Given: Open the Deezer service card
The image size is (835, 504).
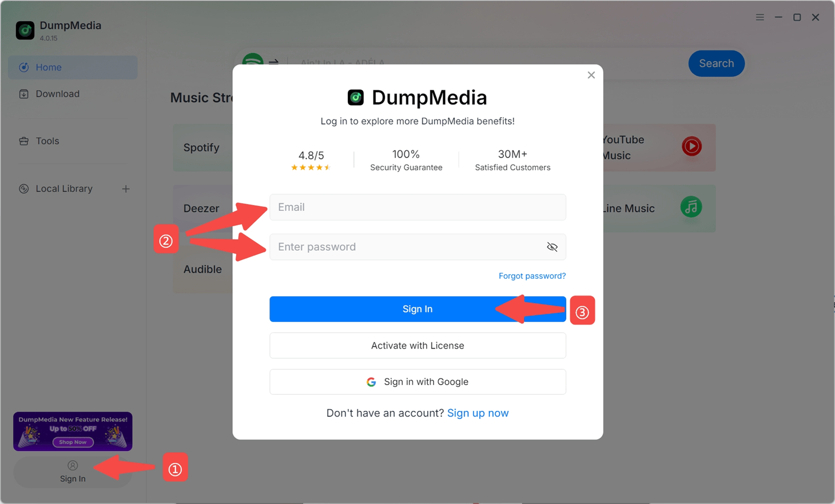Looking at the screenshot, I should tap(202, 209).
